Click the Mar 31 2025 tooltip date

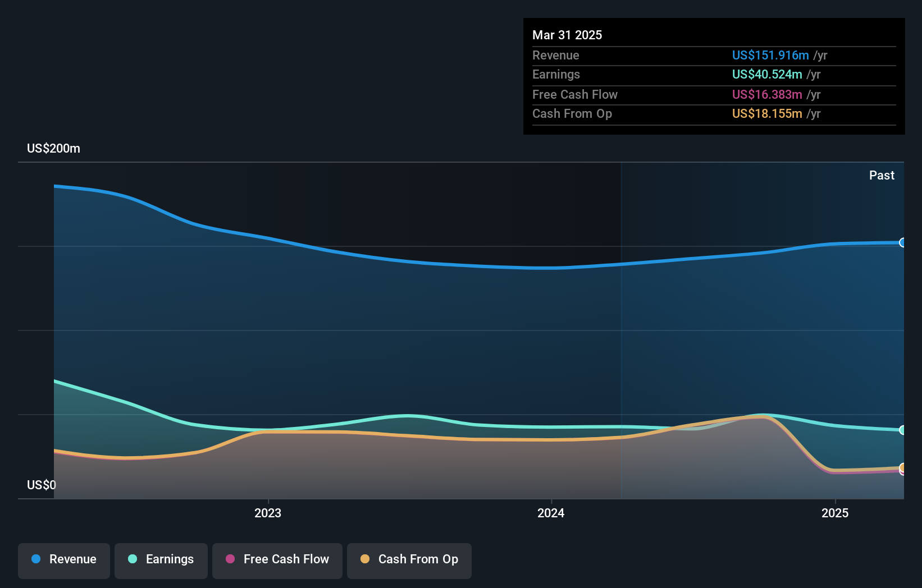(x=567, y=35)
